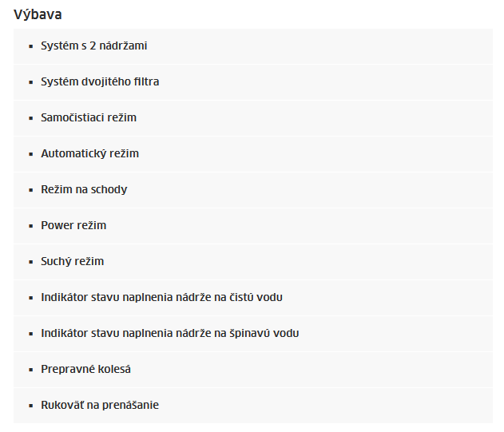Click the Rukoväť na prenášanie row
The image size is (504, 432).
(253, 406)
